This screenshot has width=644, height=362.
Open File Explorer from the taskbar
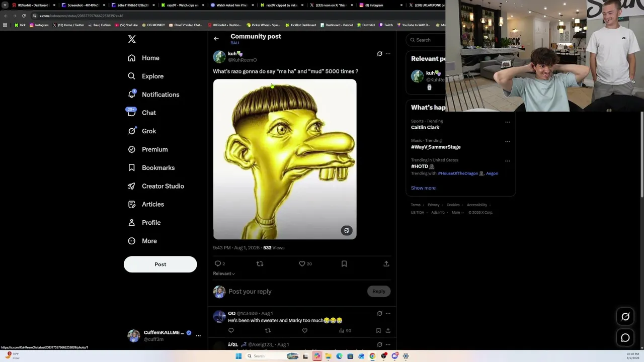click(328, 356)
